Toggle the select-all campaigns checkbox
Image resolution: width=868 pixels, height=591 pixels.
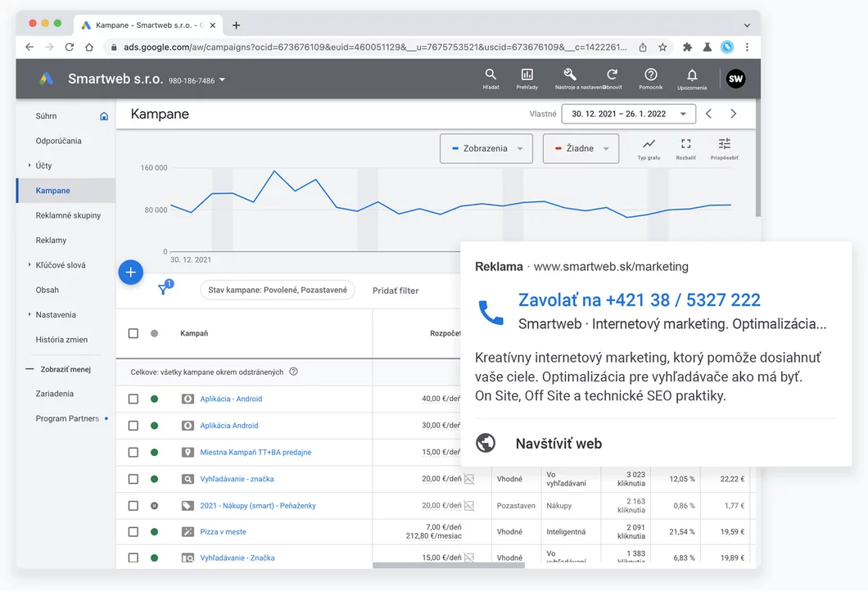pyautogui.click(x=133, y=333)
